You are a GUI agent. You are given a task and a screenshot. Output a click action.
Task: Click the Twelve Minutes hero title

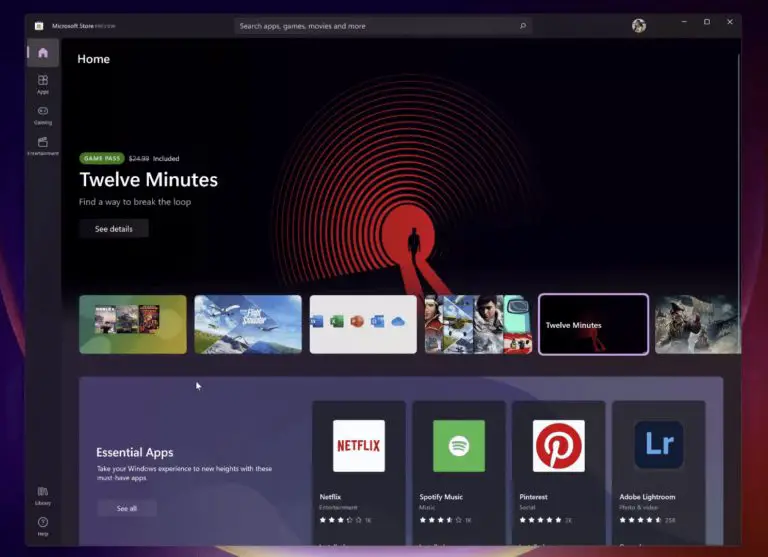click(148, 180)
